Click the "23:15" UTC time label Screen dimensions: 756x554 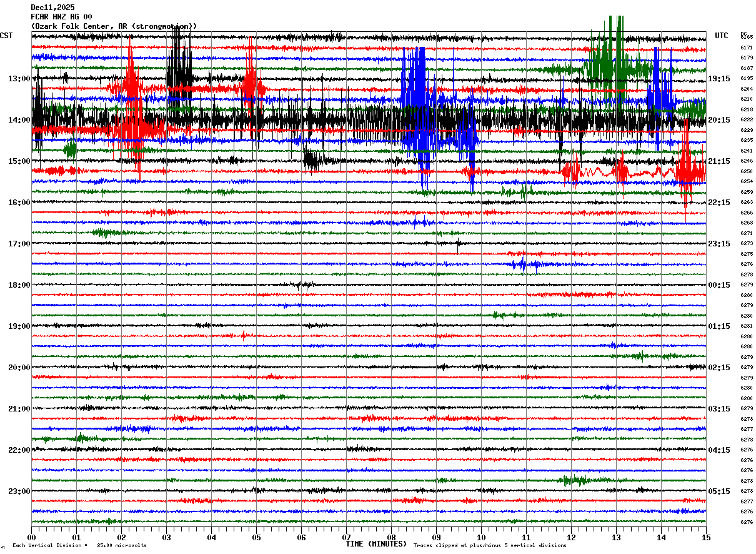[x=719, y=244]
